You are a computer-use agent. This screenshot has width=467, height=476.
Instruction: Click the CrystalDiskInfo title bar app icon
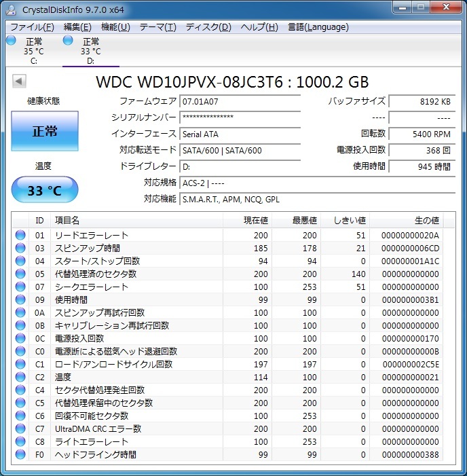point(12,10)
